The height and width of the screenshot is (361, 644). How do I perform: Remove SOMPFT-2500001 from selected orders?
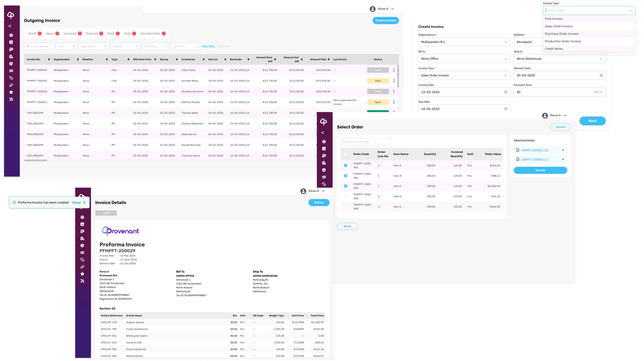tap(563, 150)
